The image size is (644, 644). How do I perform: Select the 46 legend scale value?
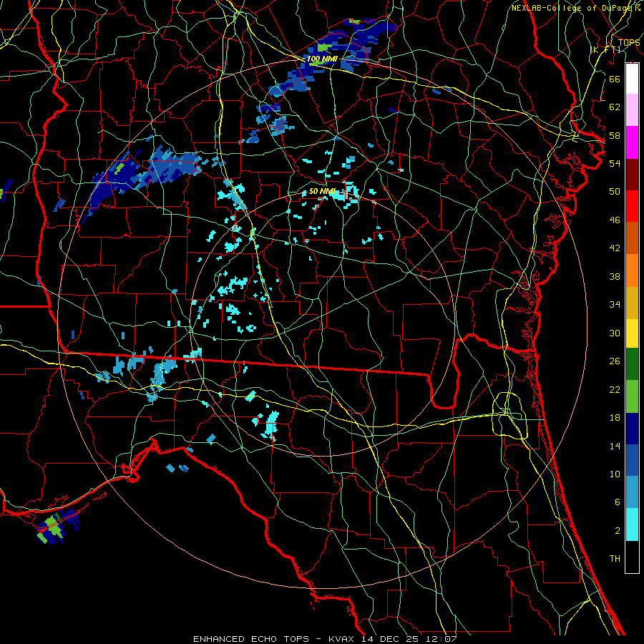click(615, 220)
